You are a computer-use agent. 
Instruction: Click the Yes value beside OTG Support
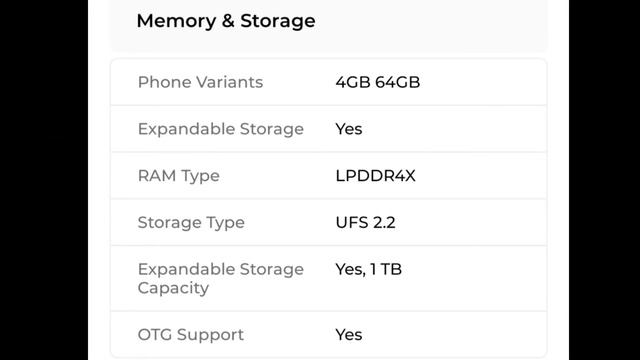coord(349,335)
